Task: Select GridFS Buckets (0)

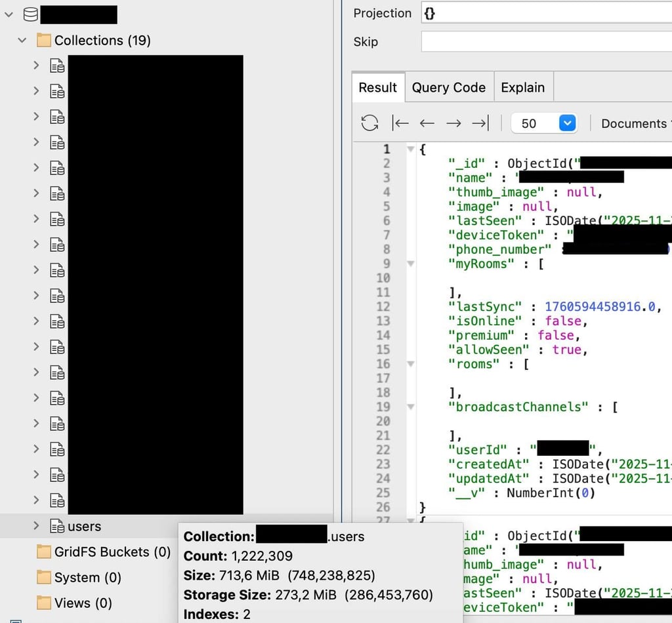Action: (112, 552)
